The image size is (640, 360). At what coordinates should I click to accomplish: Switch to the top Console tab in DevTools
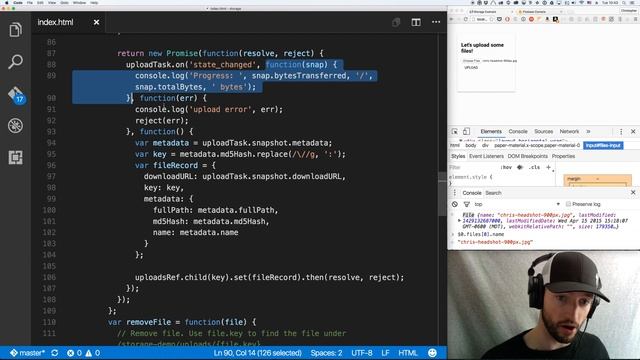(x=518, y=131)
